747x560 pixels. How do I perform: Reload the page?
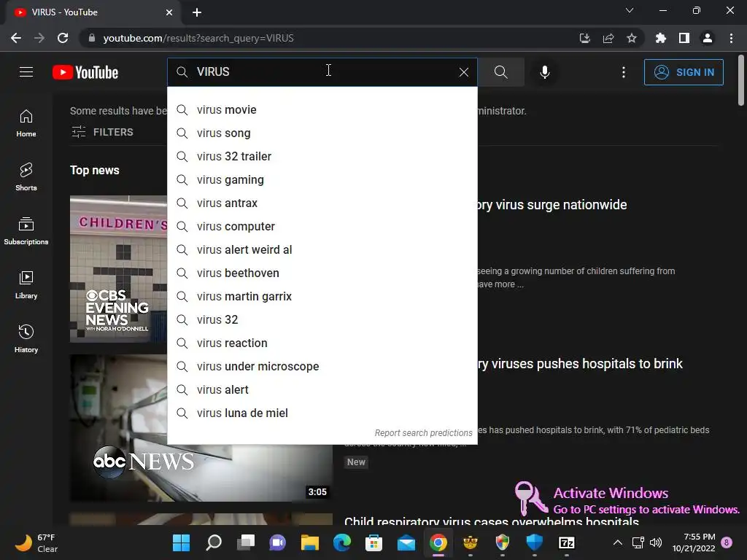[x=63, y=38]
